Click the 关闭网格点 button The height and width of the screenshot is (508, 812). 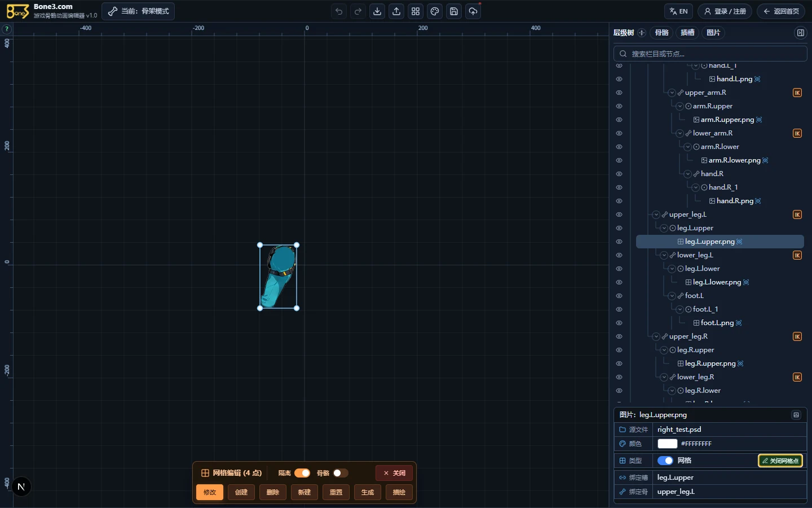780,461
